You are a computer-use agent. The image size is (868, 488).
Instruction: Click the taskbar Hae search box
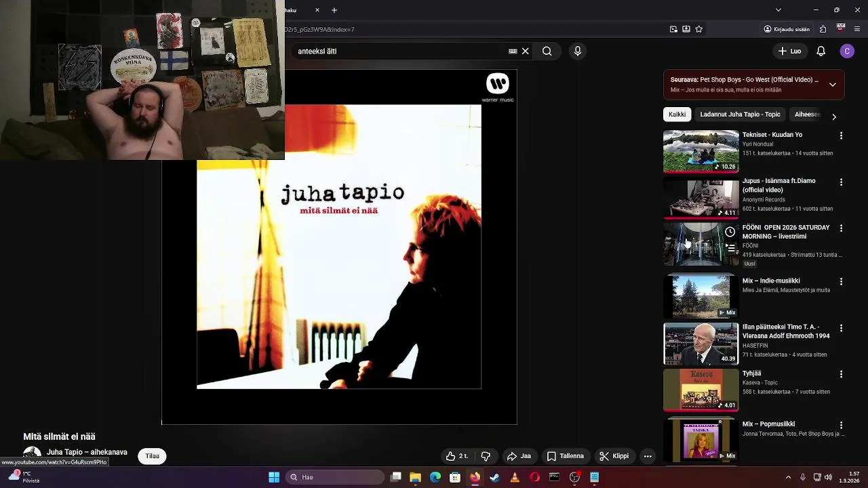pos(335,477)
